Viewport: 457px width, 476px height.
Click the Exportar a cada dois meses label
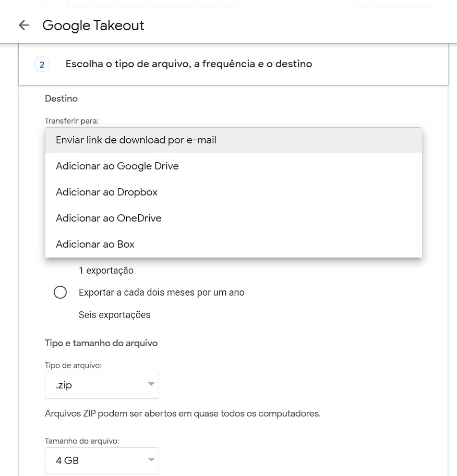click(x=161, y=292)
